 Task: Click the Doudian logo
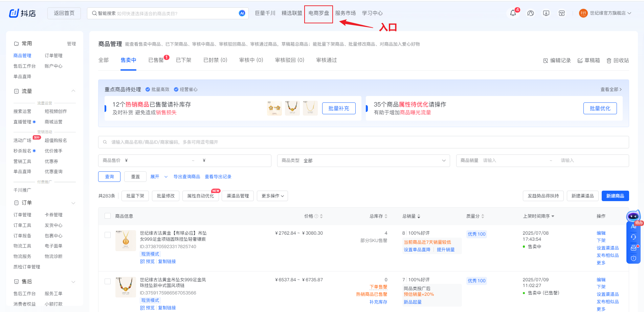22,13
